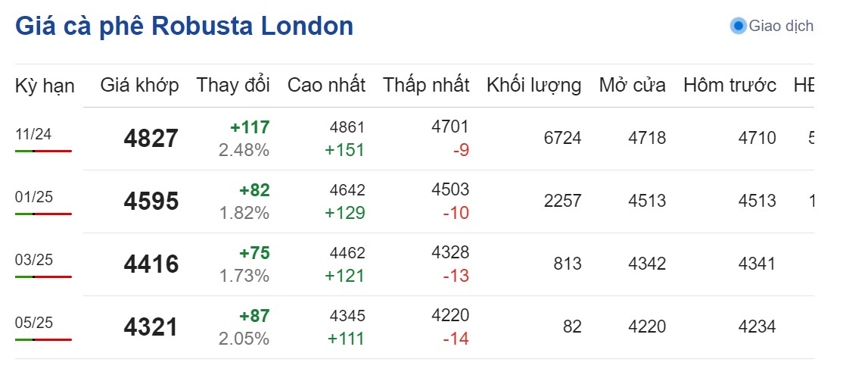Viewport: 868px width, 375px height.
Task: Click the price range bar under 11/24
Action: (43, 152)
